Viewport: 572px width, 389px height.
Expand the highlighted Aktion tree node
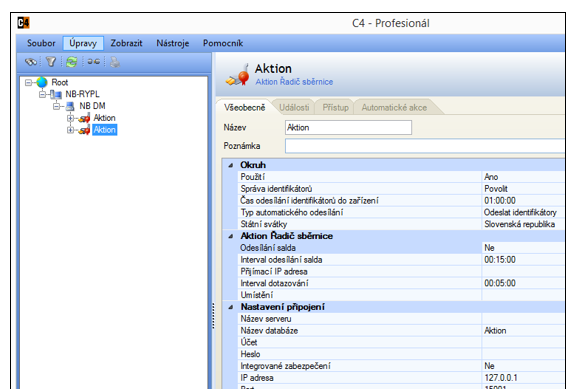click(70, 130)
